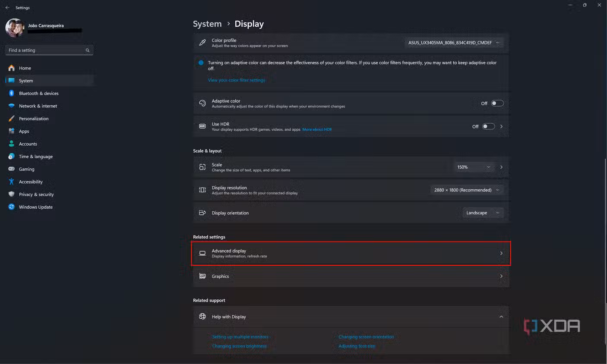Viewport: 607px width, 364px height.
Task: Click the Adaptive color icon
Action: tap(202, 103)
